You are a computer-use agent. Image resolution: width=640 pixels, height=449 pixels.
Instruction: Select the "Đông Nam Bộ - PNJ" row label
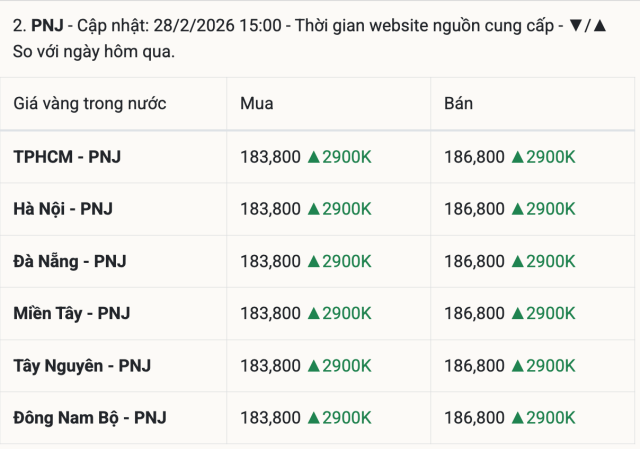click(x=90, y=417)
